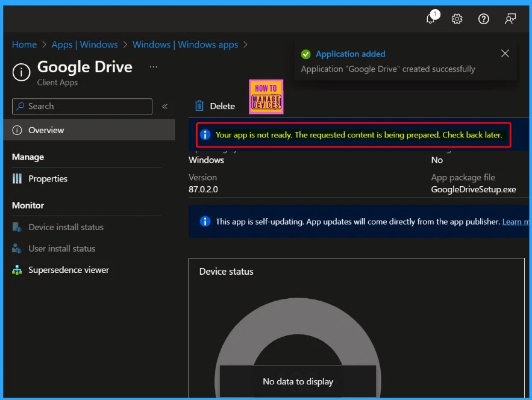The width and height of the screenshot is (532, 400).
Task: Click the version value 87.0.2.0
Action: pos(203,189)
